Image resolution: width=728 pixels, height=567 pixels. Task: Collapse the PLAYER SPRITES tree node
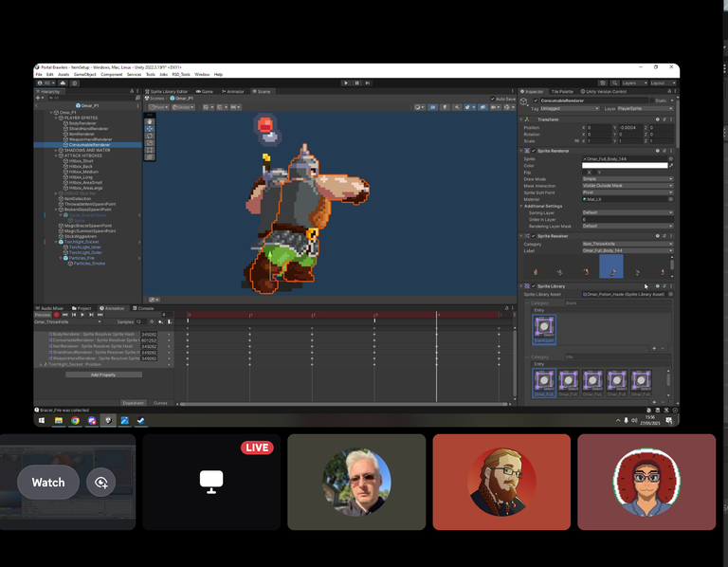(x=56, y=118)
